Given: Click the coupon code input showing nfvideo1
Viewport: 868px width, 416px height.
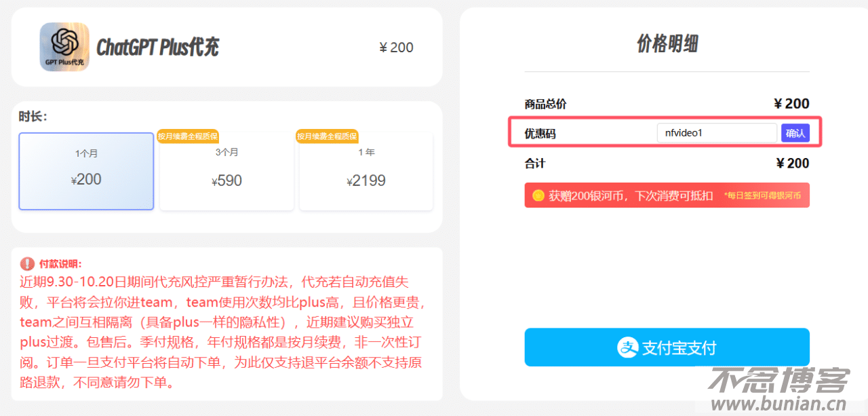Looking at the screenshot, I should pos(717,133).
